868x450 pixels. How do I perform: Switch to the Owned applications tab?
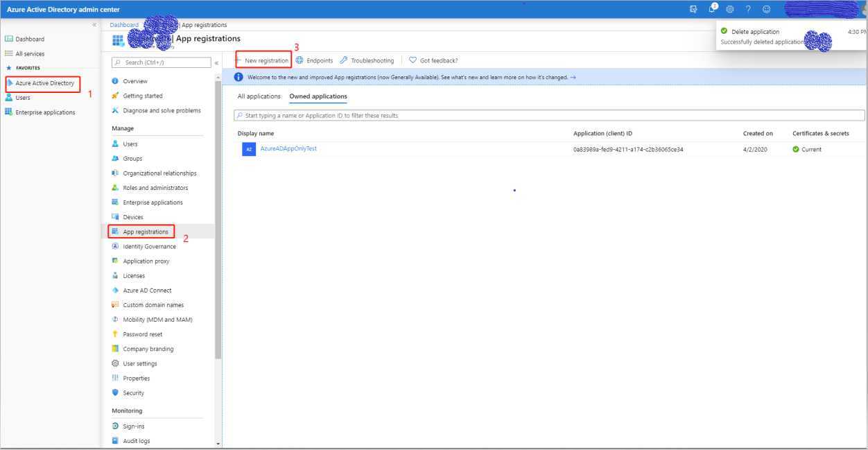pyautogui.click(x=318, y=96)
